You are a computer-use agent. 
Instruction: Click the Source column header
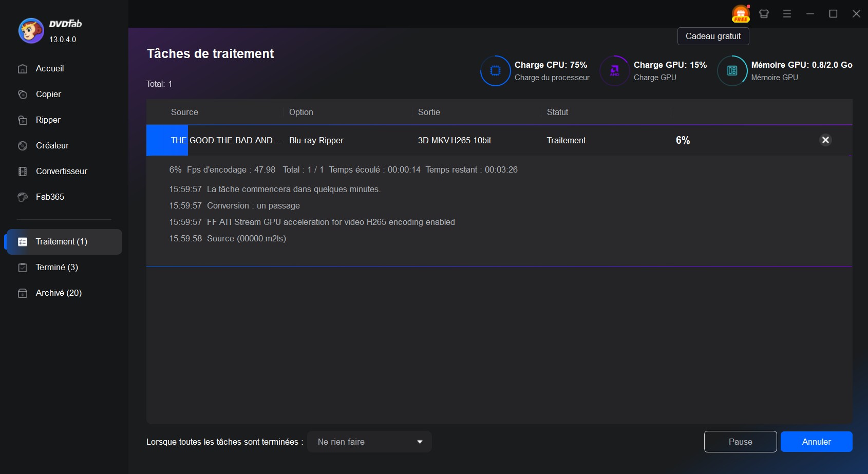pos(184,112)
